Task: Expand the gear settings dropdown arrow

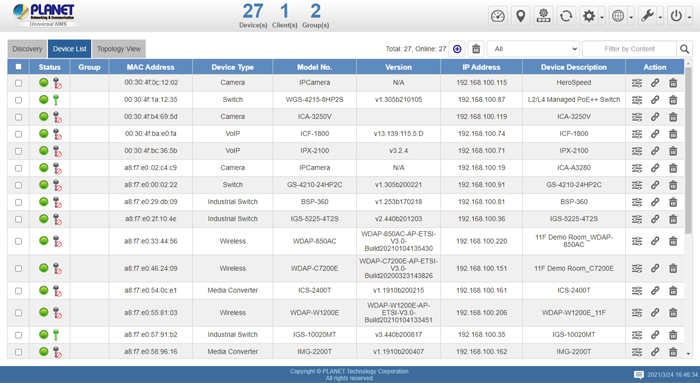Action: coord(602,18)
